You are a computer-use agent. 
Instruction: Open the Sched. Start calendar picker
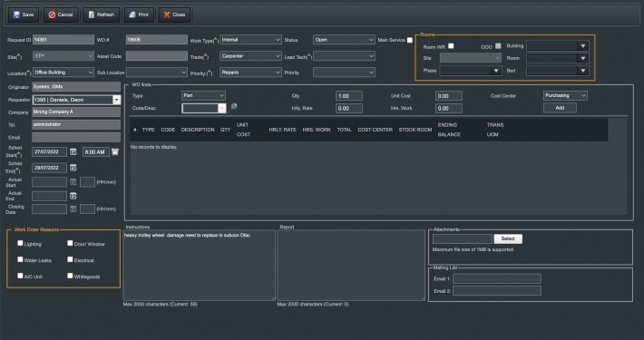[73, 152]
